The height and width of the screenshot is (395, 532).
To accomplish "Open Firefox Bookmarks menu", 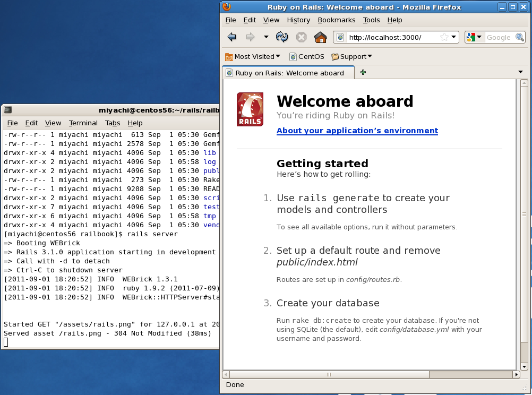I will coord(337,20).
